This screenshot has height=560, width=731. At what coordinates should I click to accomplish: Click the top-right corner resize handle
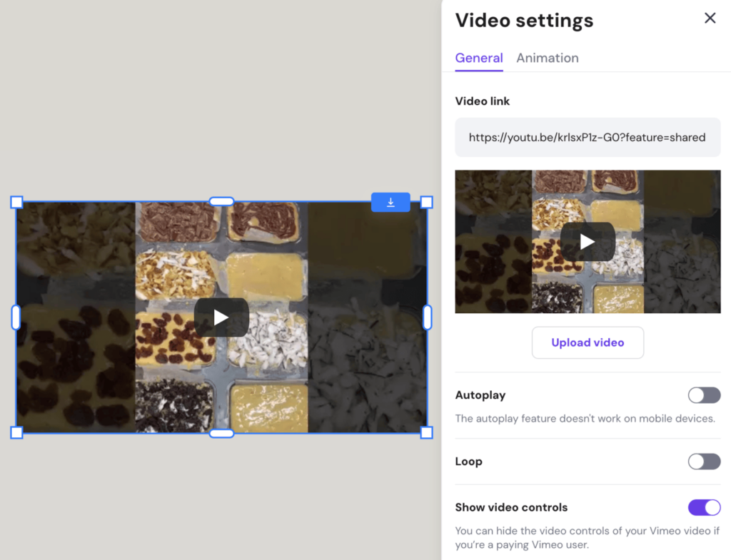coord(426,202)
